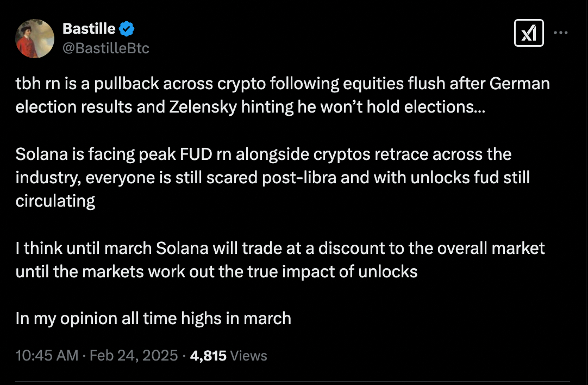This screenshot has width=588, height=385.
Task: Click the 4,815 view count number
Action: click(x=208, y=356)
